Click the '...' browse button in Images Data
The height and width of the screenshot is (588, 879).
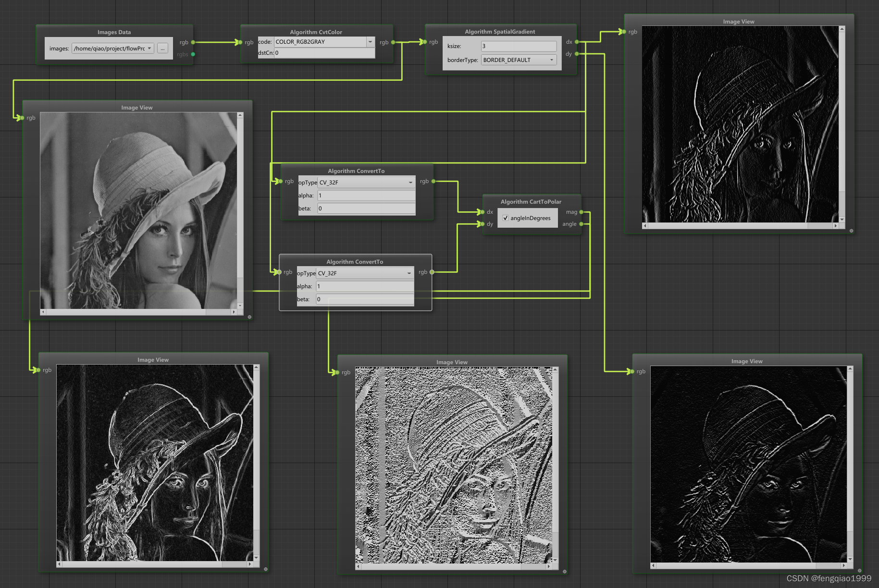point(162,49)
